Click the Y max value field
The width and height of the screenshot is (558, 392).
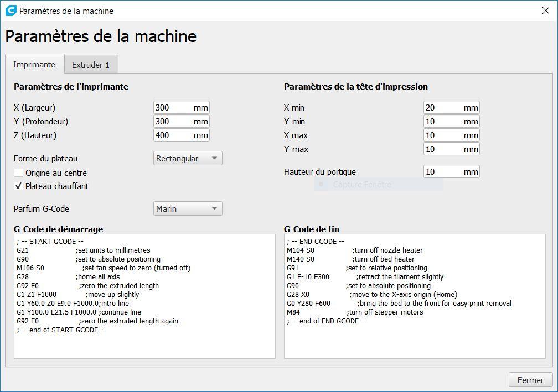point(452,149)
